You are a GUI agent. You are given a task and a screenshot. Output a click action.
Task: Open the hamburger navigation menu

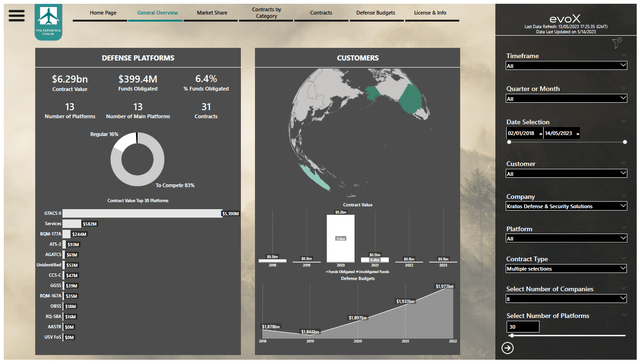point(17,16)
